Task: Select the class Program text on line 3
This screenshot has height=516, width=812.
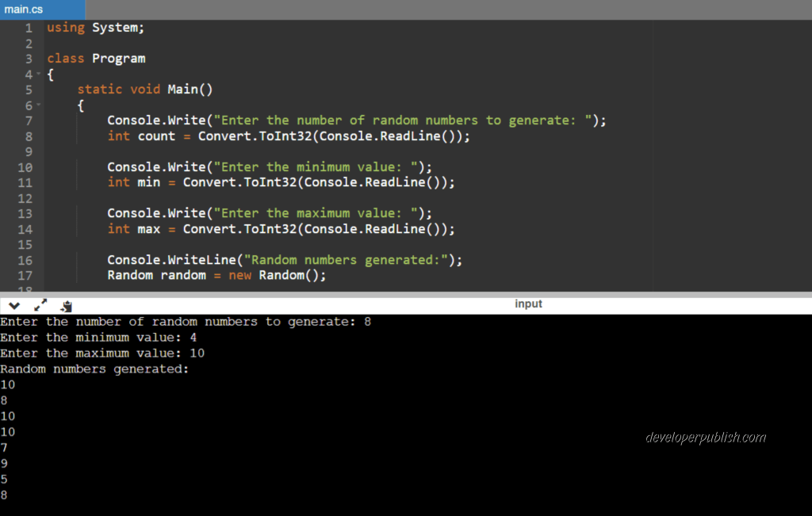Action: pyautogui.click(x=96, y=58)
